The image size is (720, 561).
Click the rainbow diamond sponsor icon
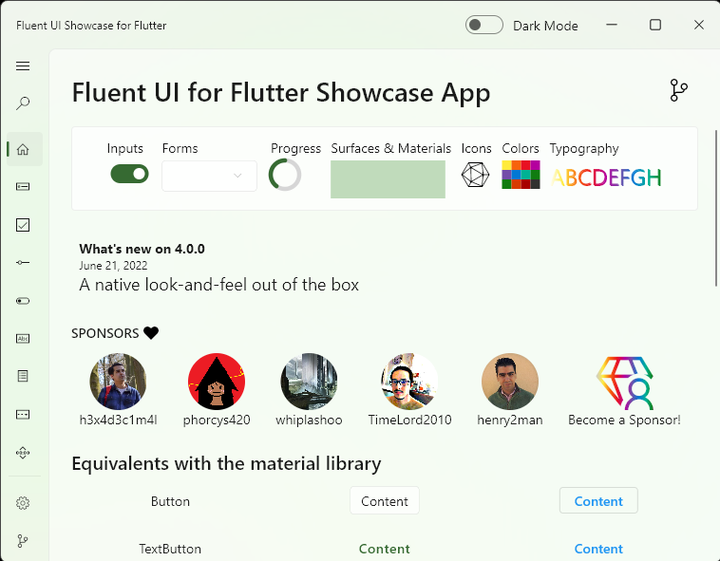coord(624,383)
